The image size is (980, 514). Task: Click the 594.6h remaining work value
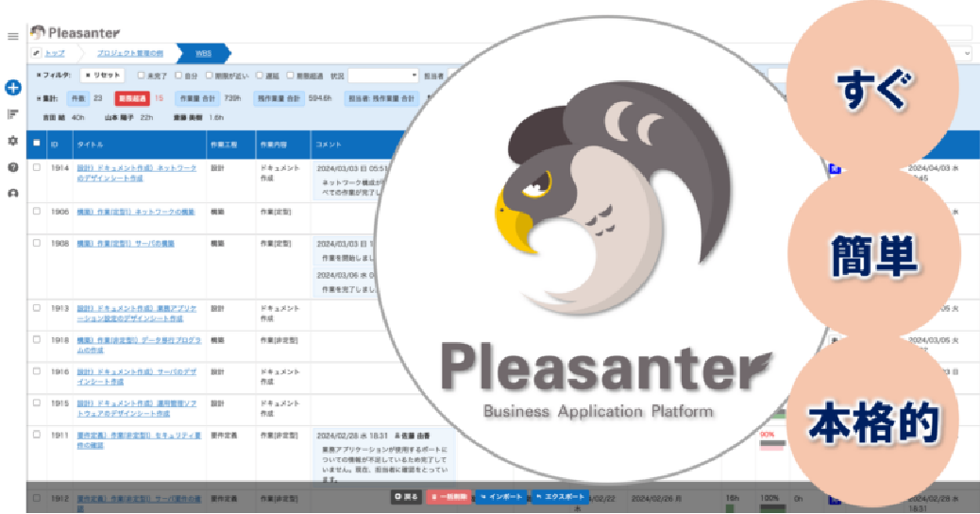click(x=320, y=99)
